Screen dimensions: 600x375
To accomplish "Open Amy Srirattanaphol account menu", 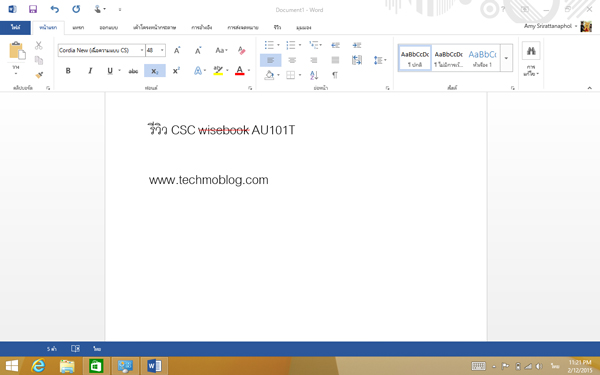I will coord(550,26).
